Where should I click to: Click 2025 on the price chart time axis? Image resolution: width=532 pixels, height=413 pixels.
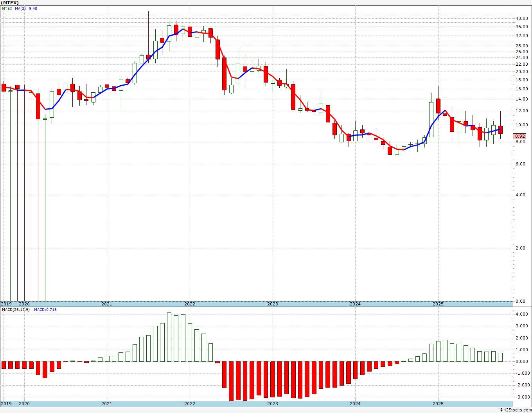coord(438,304)
